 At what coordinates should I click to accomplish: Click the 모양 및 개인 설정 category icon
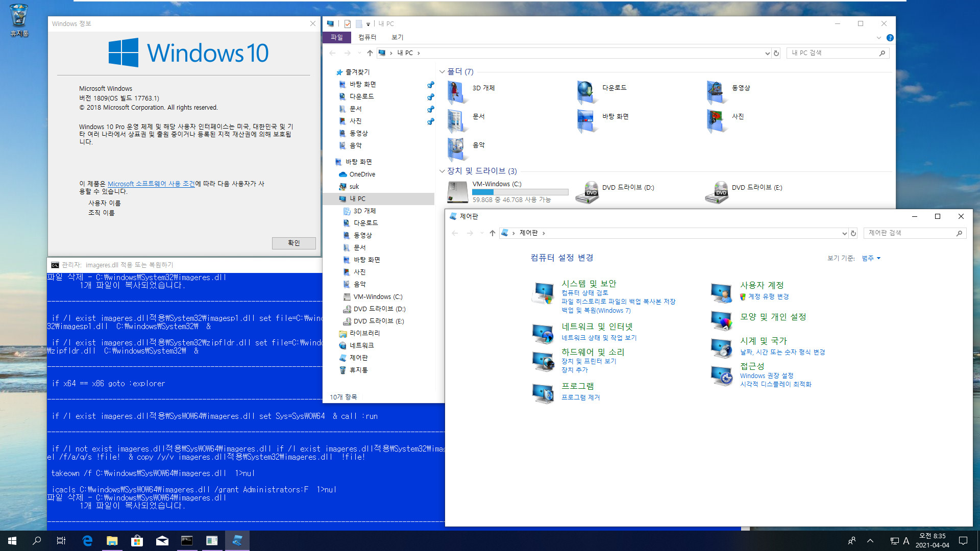(722, 320)
